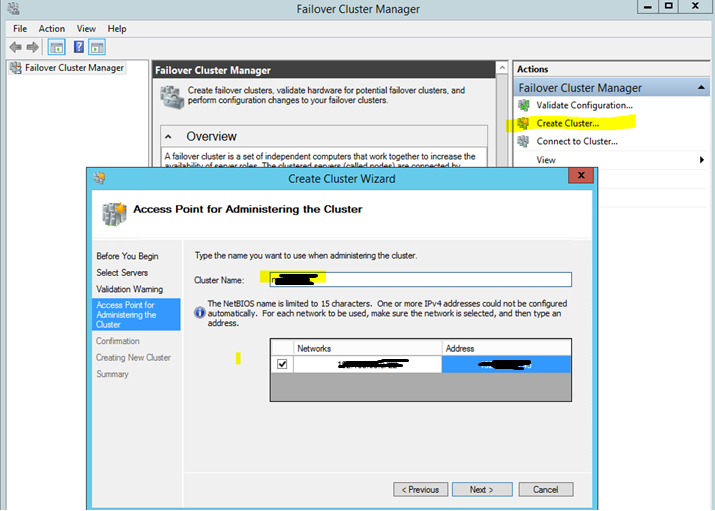Open the File menu
The height and width of the screenshot is (511, 715).
point(20,29)
